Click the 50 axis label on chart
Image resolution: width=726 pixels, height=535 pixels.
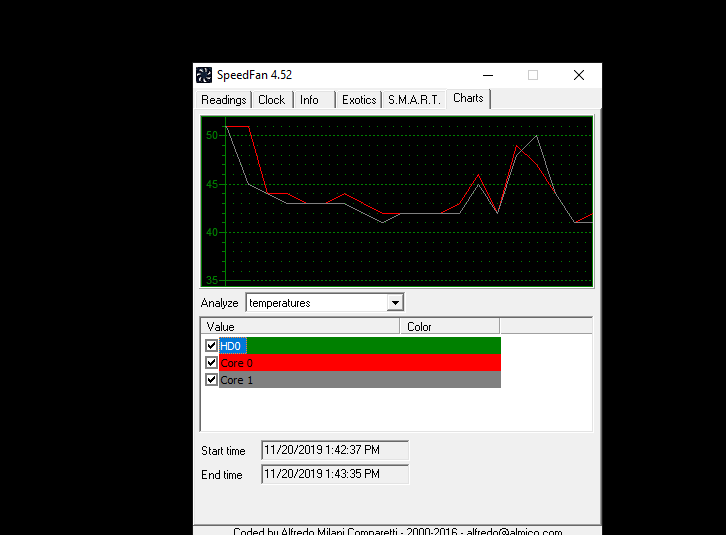tap(212, 135)
